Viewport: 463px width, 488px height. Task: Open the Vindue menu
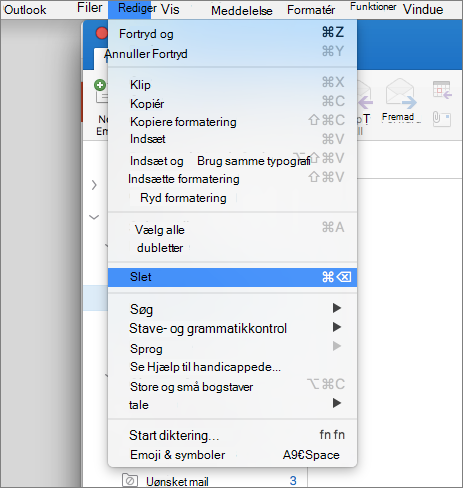coord(423,9)
